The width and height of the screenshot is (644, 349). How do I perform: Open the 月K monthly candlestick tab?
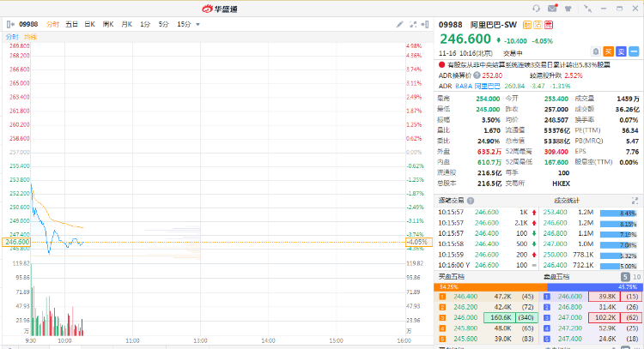[x=127, y=25]
